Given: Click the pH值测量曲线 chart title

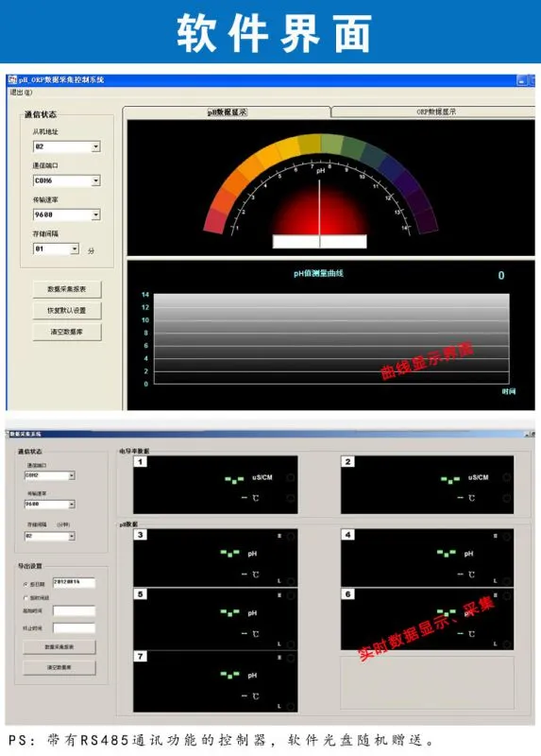Looking at the screenshot, I should click(x=318, y=273).
